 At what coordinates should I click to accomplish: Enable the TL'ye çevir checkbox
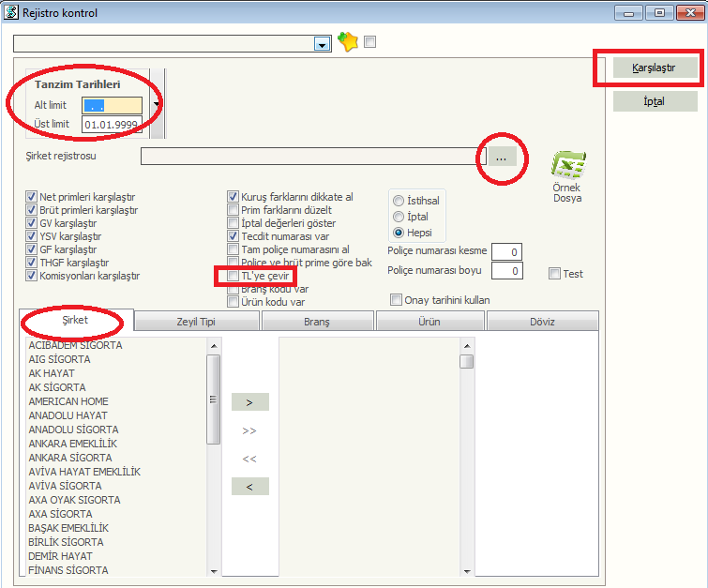233,277
